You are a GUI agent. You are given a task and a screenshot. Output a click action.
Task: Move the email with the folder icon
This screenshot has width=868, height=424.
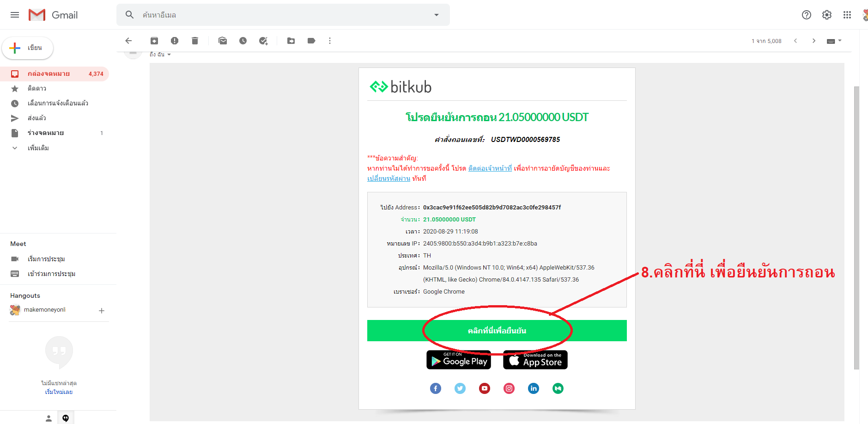pyautogui.click(x=291, y=41)
